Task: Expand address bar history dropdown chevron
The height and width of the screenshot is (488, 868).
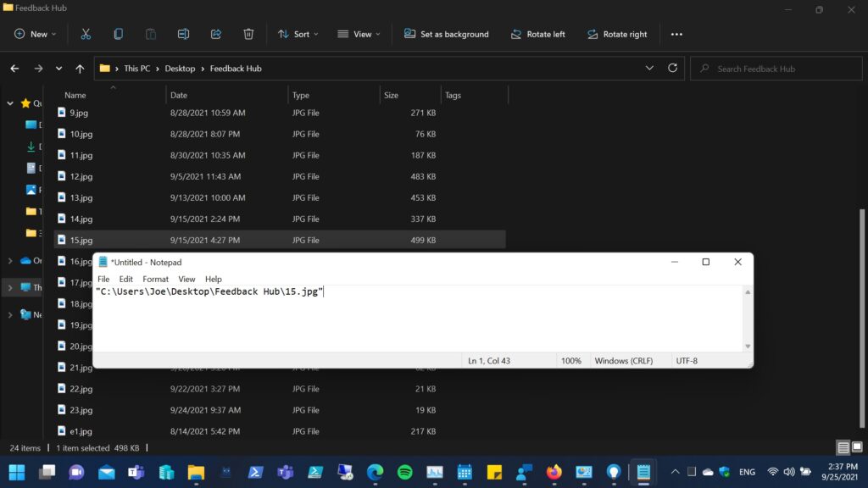Action: tap(649, 69)
